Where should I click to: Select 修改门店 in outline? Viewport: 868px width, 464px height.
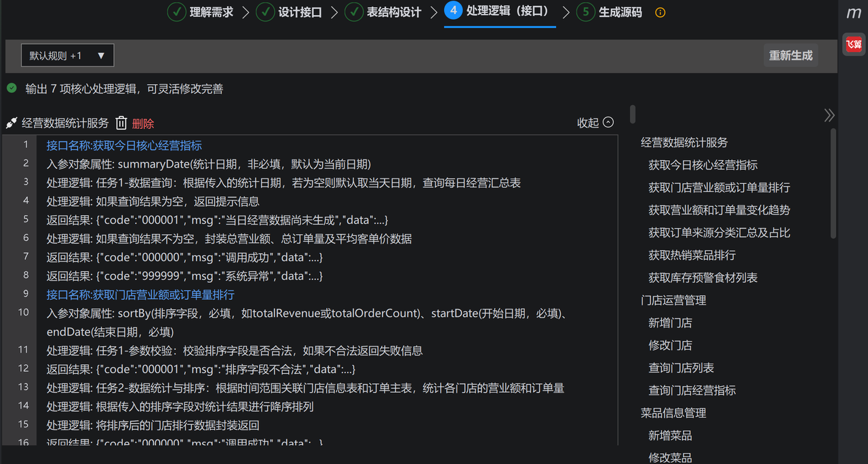tap(670, 345)
